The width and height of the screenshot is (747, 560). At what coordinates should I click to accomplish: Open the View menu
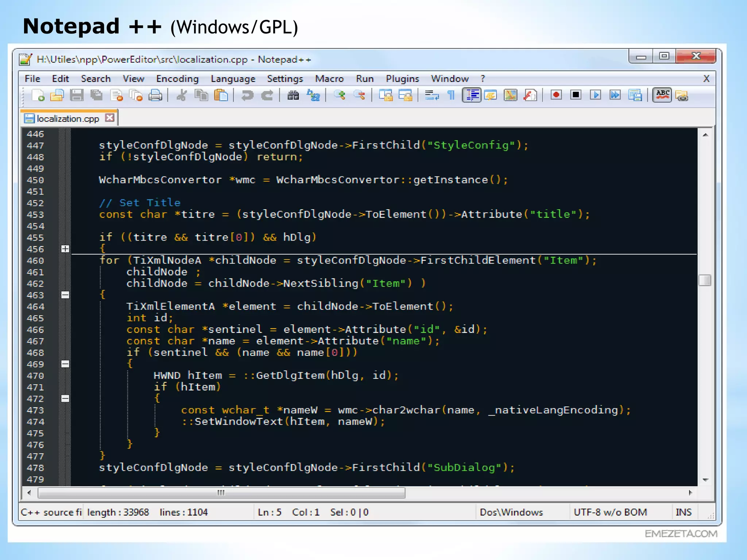click(133, 79)
